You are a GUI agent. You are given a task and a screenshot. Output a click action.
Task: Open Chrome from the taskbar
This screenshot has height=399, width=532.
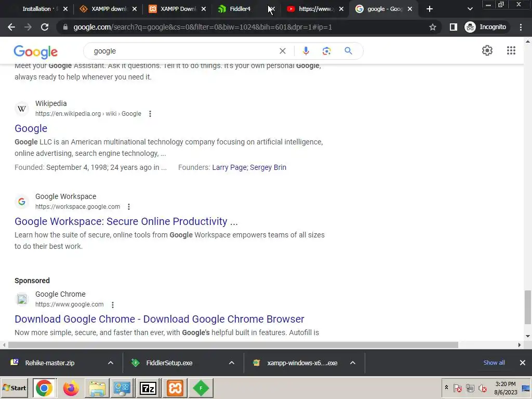point(44,388)
